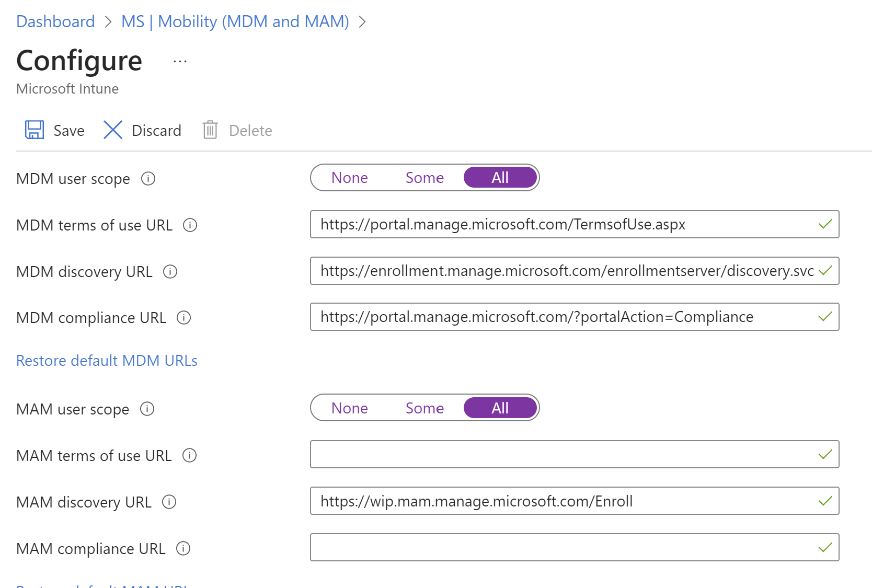This screenshot has width=872, height=588.
Task: Focus the MAM discovery URL field
Action: click(x=575, y=501)
